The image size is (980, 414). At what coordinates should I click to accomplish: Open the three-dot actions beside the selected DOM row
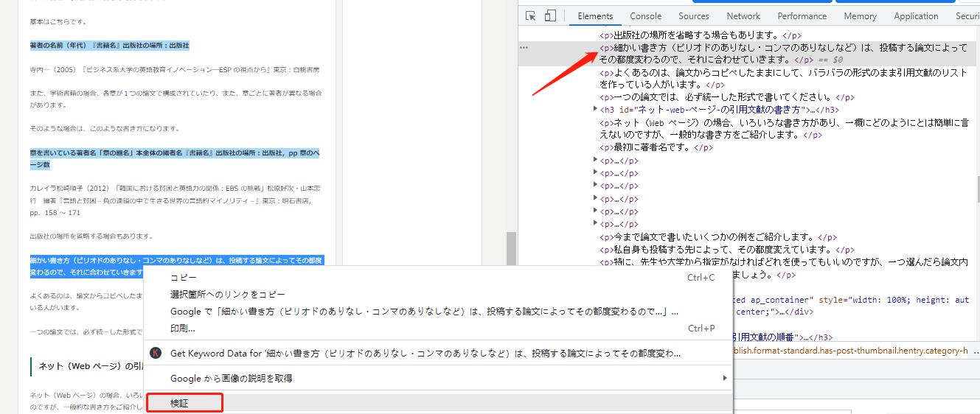pyautogui.click(x=524, y=47)
